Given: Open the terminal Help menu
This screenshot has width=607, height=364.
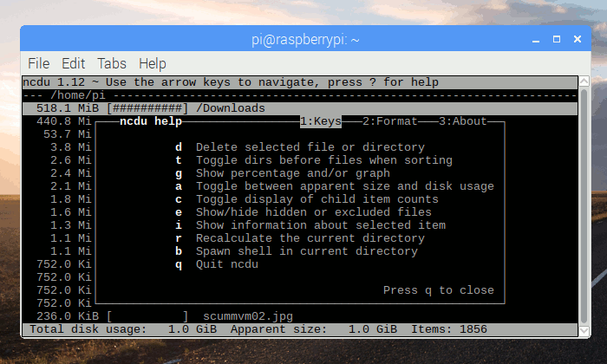Looking at the screenshot, I should coord(152,63).
